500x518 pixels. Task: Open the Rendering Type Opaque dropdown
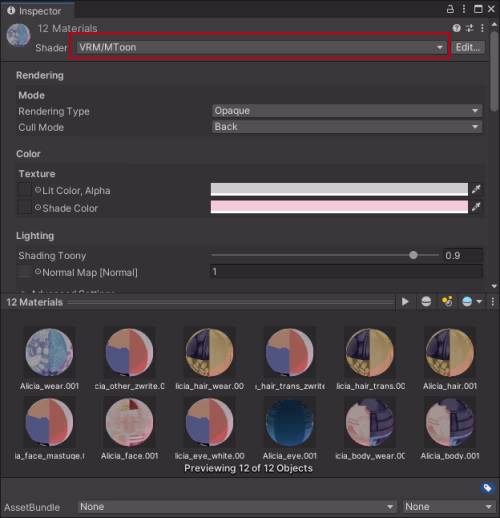coord(347,111)
